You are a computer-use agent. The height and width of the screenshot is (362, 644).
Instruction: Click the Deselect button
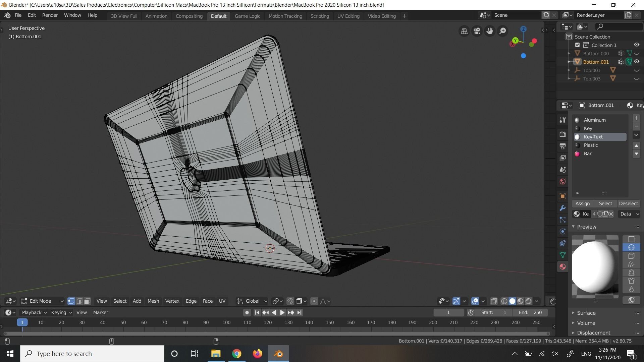tap(628, 203)
